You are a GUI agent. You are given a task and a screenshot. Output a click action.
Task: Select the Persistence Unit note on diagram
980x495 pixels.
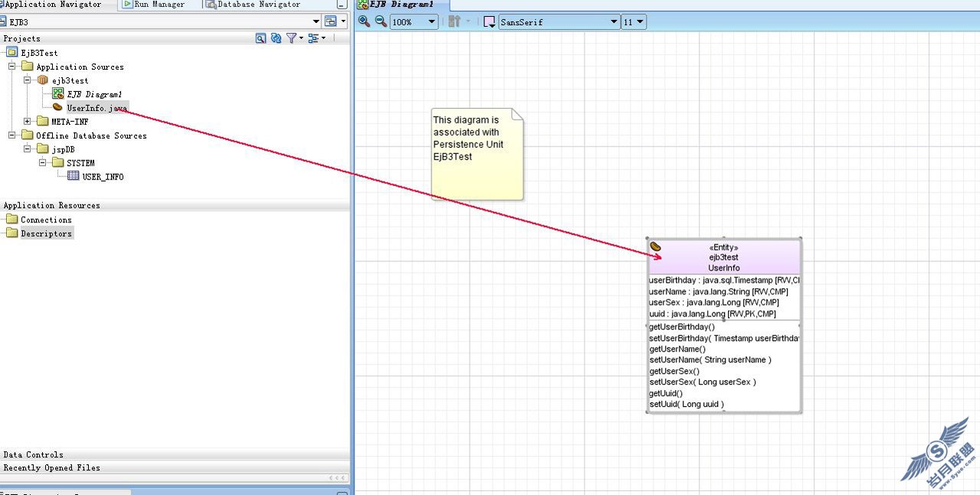point(477,155)
